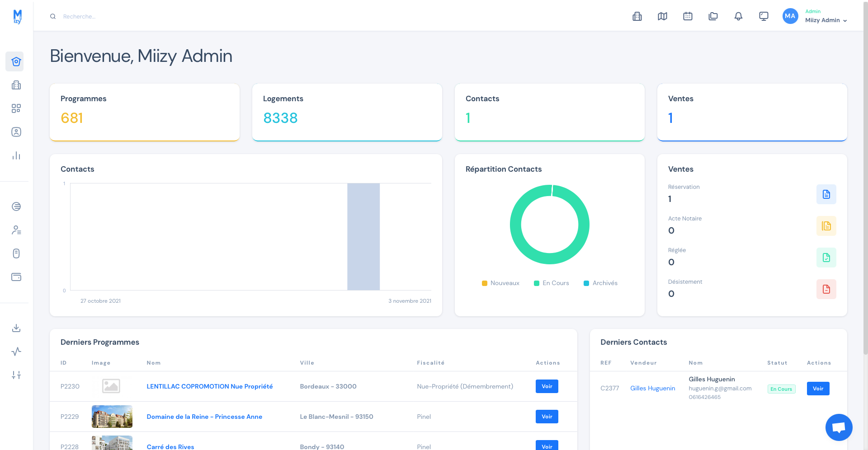
Task: Open the dashboard home sidebar icon
Action: tap(16, 61)
